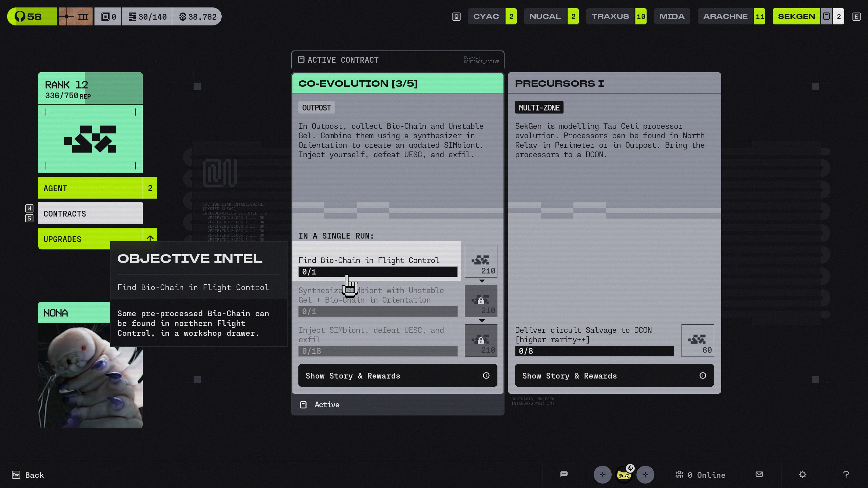The image size is (868, 488).
Task: Add squad member with left plus icon
Action: point(602,474)
